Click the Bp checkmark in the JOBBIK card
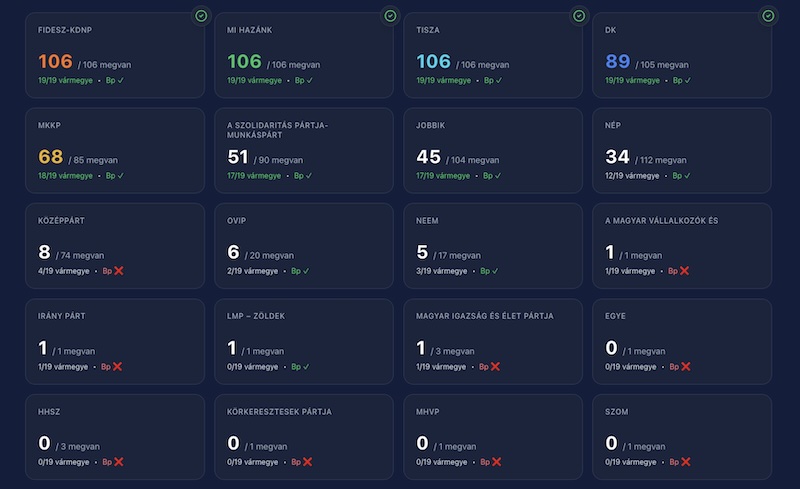This screenshot has width=800, height=489. pos(497,176)
